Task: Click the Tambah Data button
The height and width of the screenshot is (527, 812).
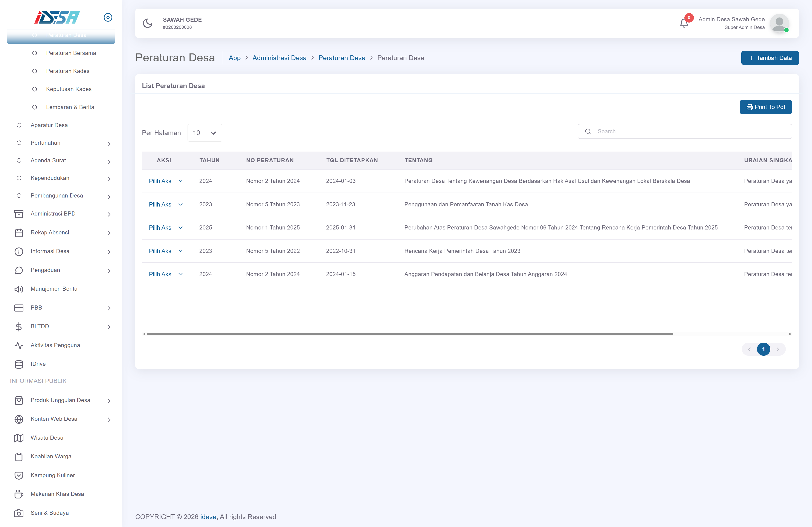Action: [770, 58]
